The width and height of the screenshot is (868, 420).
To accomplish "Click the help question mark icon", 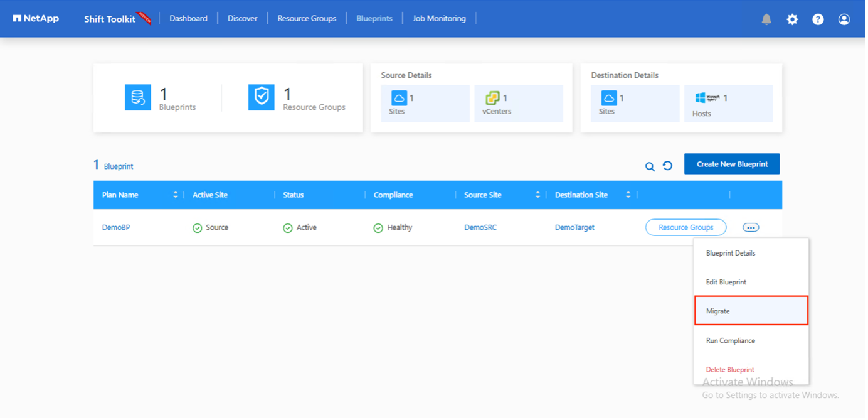I will (x=818, y=19).
